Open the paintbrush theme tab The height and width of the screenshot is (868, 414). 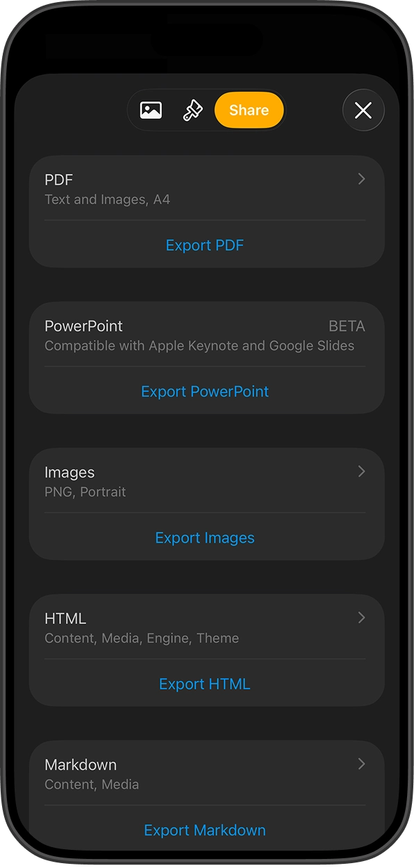(192, 110)
